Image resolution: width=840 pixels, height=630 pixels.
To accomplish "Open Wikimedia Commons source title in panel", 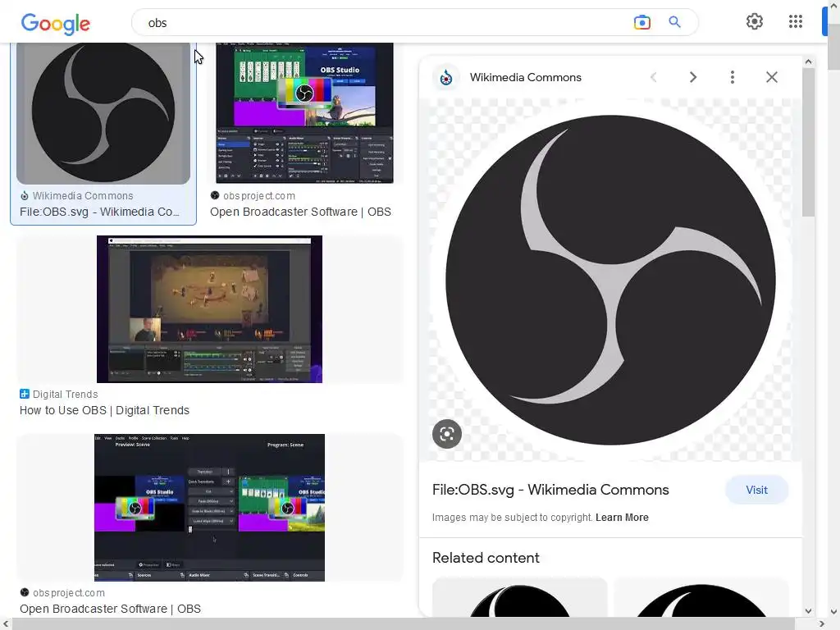I will [525, 77].
